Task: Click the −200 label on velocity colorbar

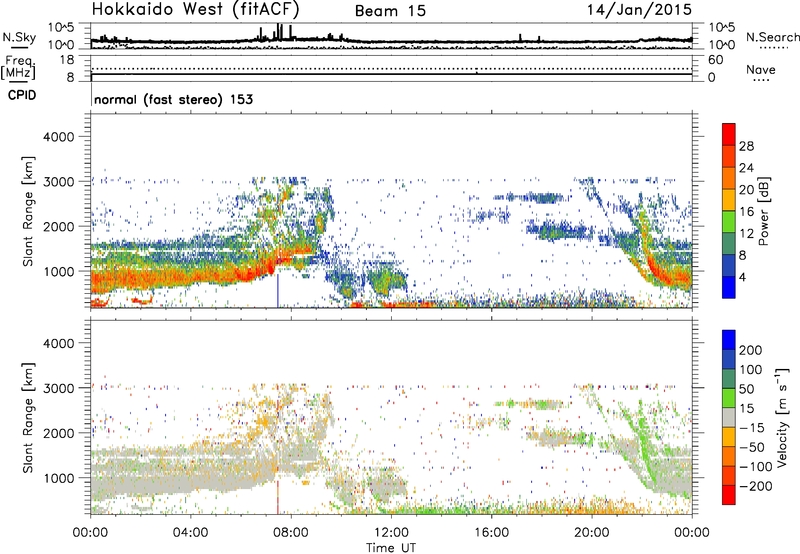Action: coord(756,486)
